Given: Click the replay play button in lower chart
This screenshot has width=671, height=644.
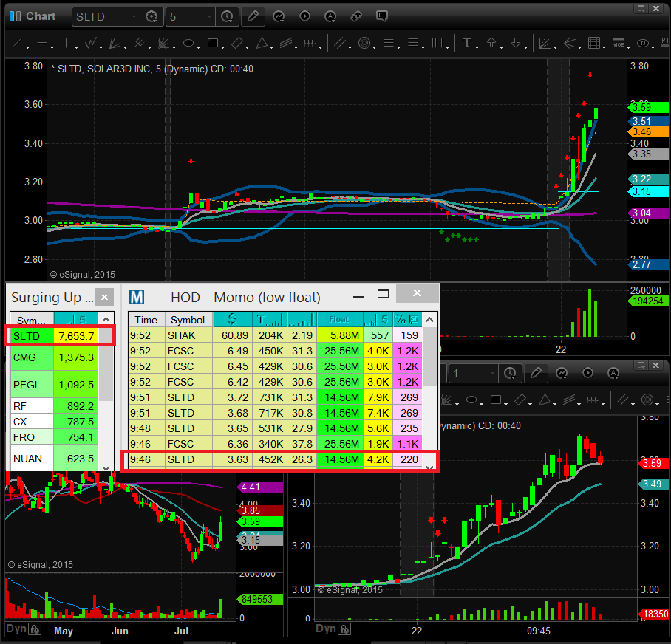Looking at the screenshot, I should pyautogui.click(x=588, y=373).
